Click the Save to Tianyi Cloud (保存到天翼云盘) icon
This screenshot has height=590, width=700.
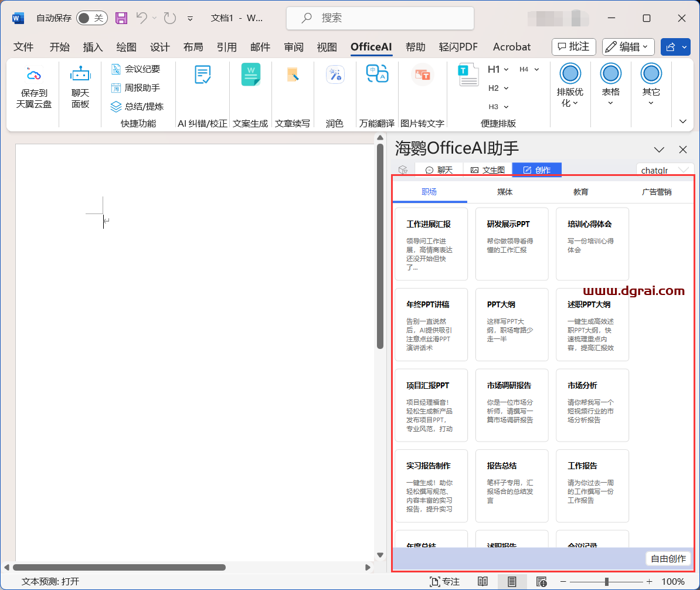(x=34, y=74)
